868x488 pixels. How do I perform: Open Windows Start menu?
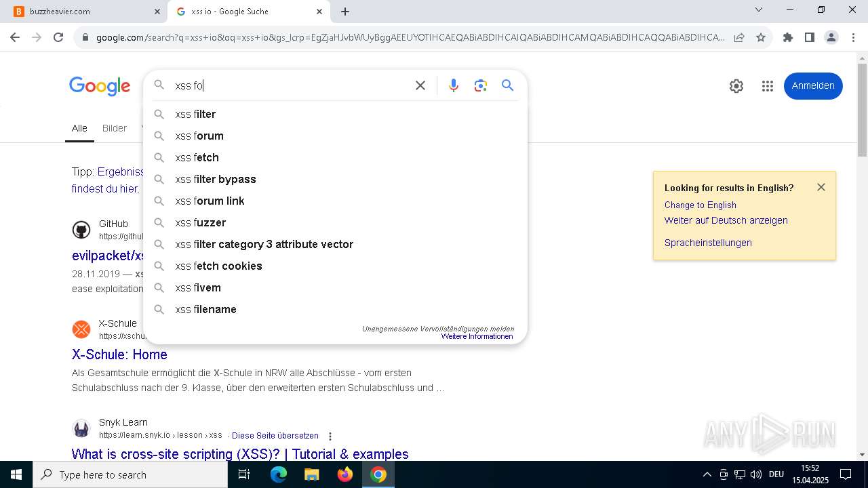[x=16, y=474]
